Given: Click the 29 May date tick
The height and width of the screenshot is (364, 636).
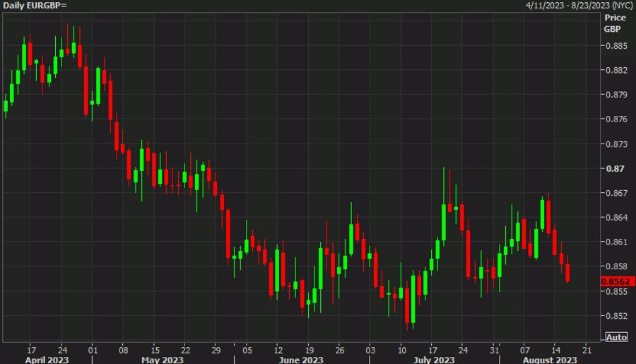Looking at the screenshot, I should pyautogui.click(x=216, y=350).
